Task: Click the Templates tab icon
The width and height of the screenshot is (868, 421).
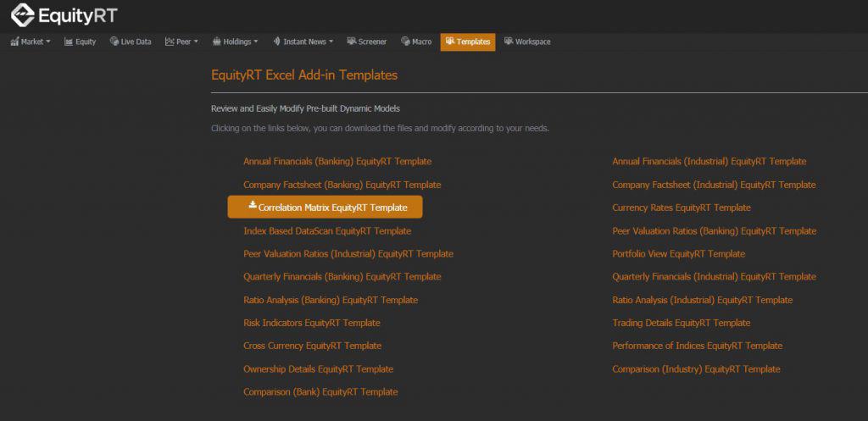Action: click(x=449, y=42)
